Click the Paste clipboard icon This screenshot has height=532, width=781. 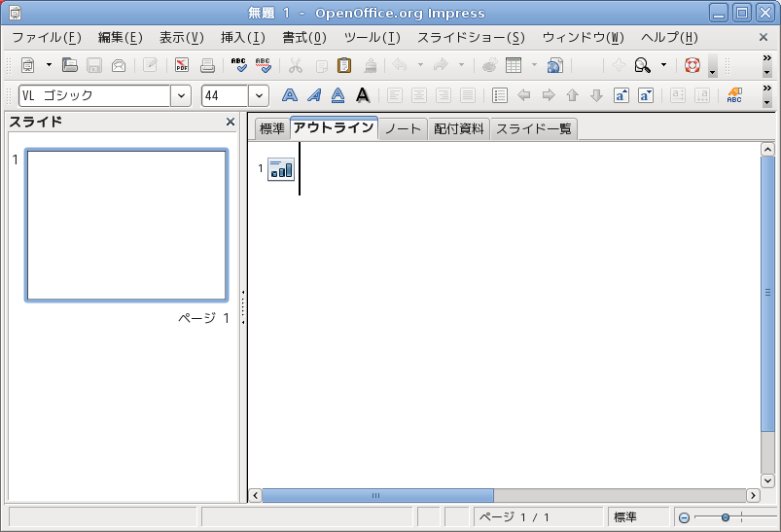click(x=344, y=66)
